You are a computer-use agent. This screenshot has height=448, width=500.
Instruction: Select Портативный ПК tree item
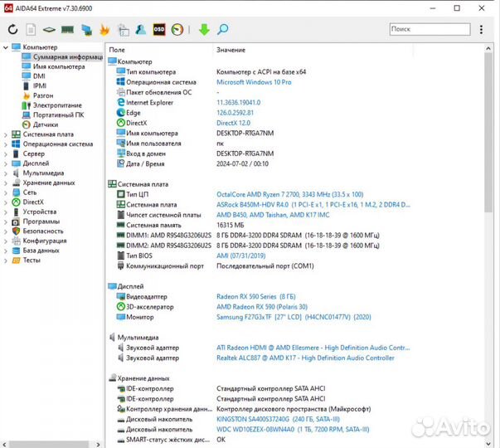pyautogui.click(x=53, y=114)
